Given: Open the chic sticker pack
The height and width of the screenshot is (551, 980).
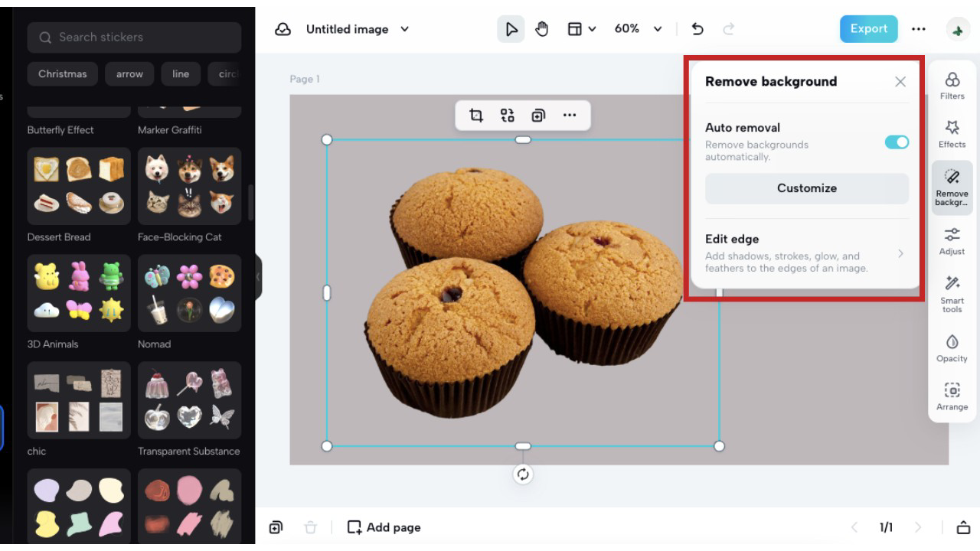Looking at the screenshot, I should (x=79, y=400).
